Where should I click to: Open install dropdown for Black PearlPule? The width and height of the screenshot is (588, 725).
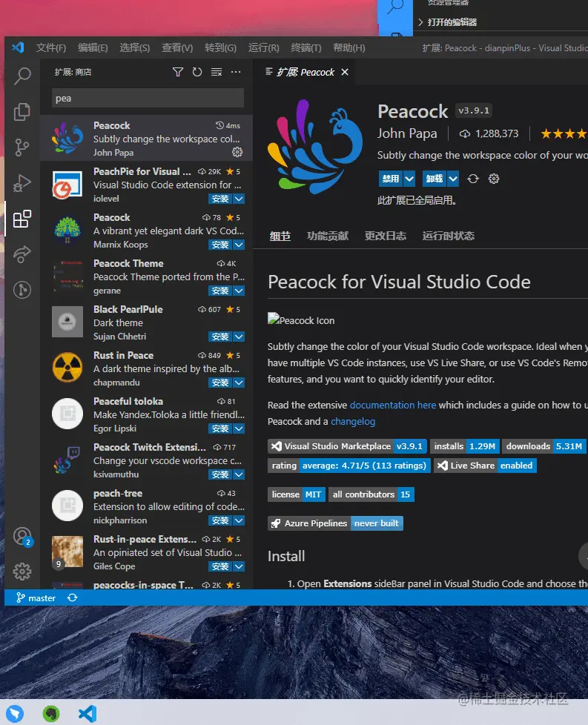tap(239, 337)
